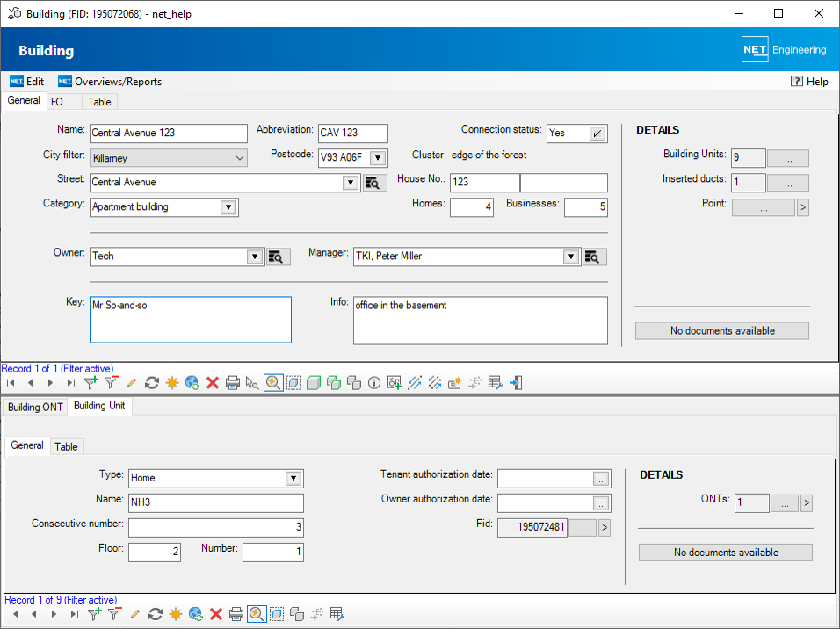Open the City filter dropdown
The height and width of the screenshot is (629, 840).
240,158
